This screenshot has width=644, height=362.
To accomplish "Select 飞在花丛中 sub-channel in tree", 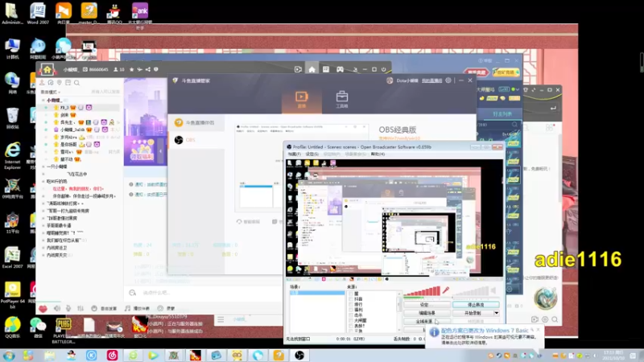I will 77,174.
